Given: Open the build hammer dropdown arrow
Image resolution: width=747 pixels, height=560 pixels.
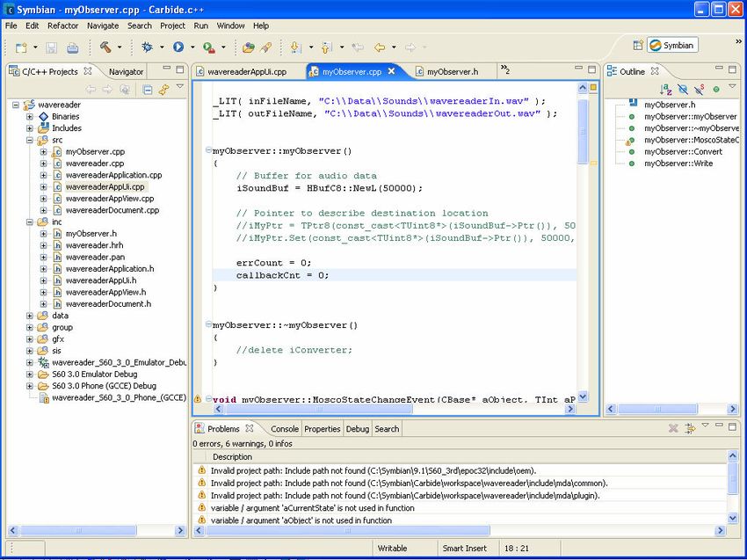Looking at the screenshot, I should tap(120, 47).
